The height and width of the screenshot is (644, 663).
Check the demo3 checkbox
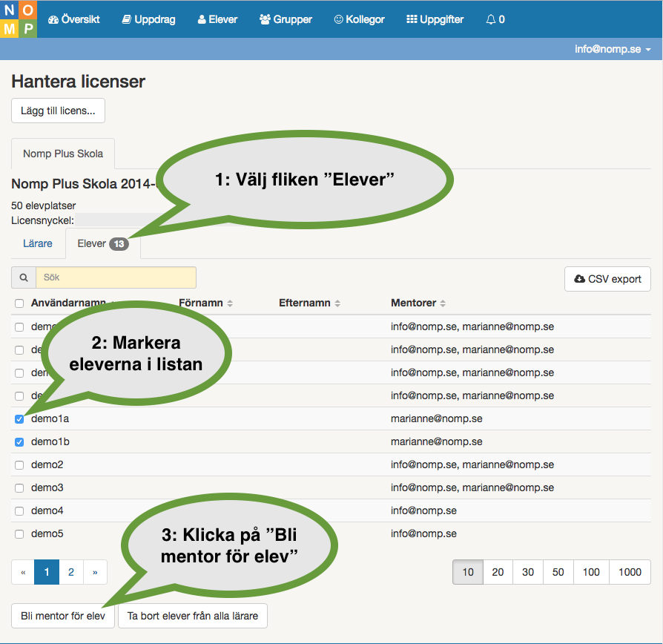click(19, 488)
